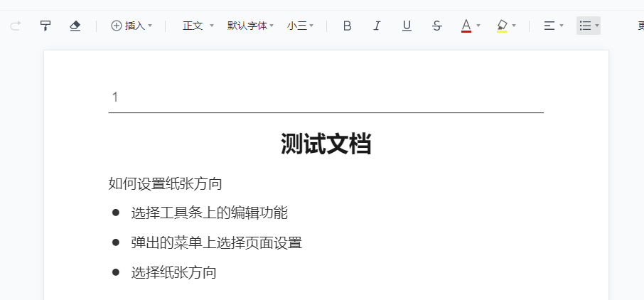644x300 pixels.
Task: Toggle bold formatting
Action: [x=347, y=26]
